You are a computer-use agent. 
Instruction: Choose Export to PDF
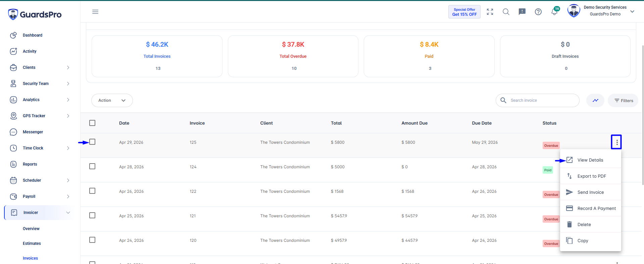coord(591,176)
